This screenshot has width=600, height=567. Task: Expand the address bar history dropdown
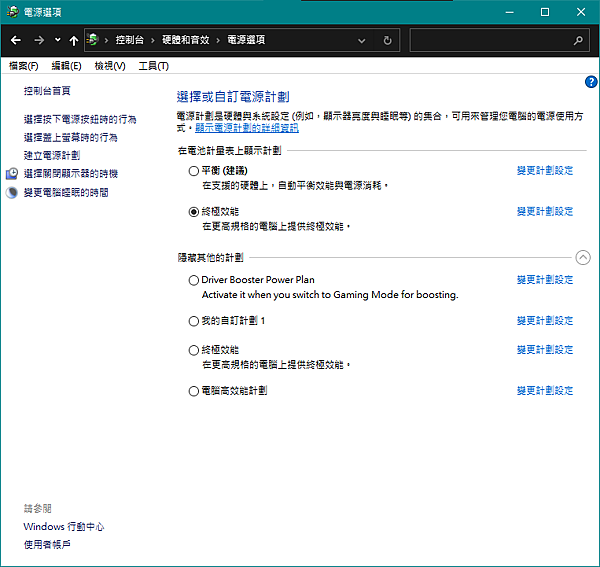(361, 40)
